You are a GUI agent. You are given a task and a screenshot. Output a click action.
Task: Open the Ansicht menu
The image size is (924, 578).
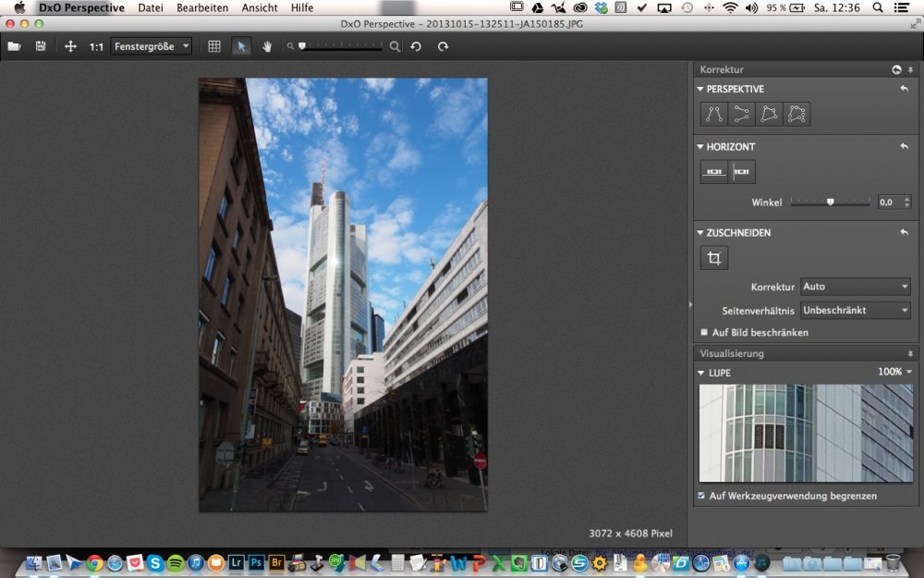[260, 7]
